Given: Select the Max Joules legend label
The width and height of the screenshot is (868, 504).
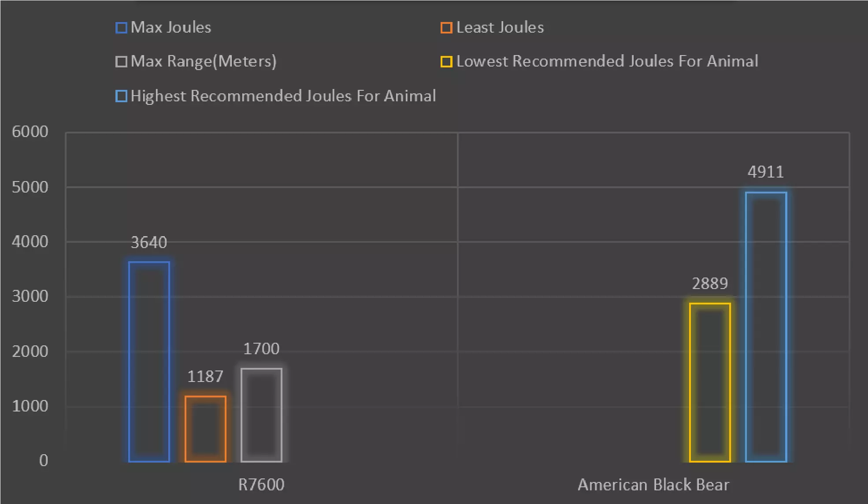Looking at the screenshot, I should coord(171,28).
